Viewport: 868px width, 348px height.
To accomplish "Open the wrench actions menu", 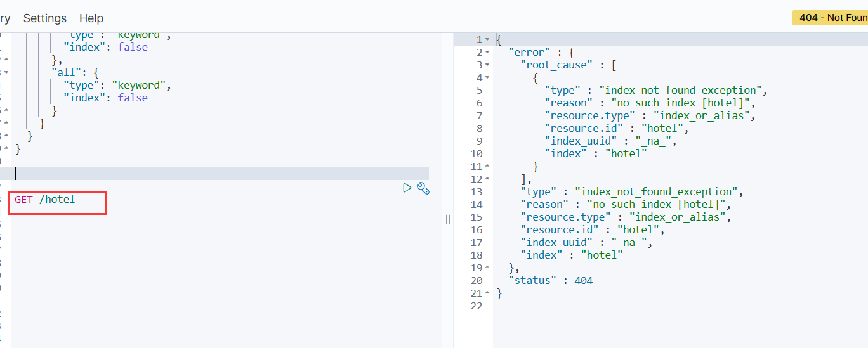I will [423, 188].
